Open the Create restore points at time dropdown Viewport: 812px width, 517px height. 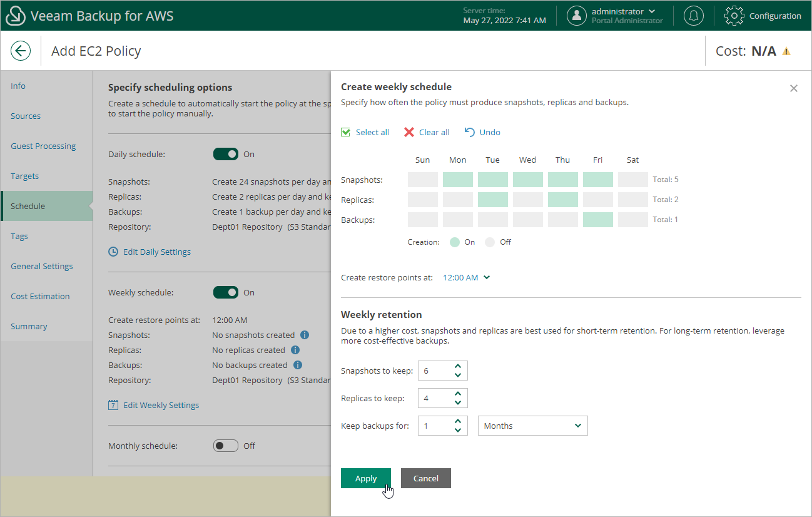(x=466, y=277)
